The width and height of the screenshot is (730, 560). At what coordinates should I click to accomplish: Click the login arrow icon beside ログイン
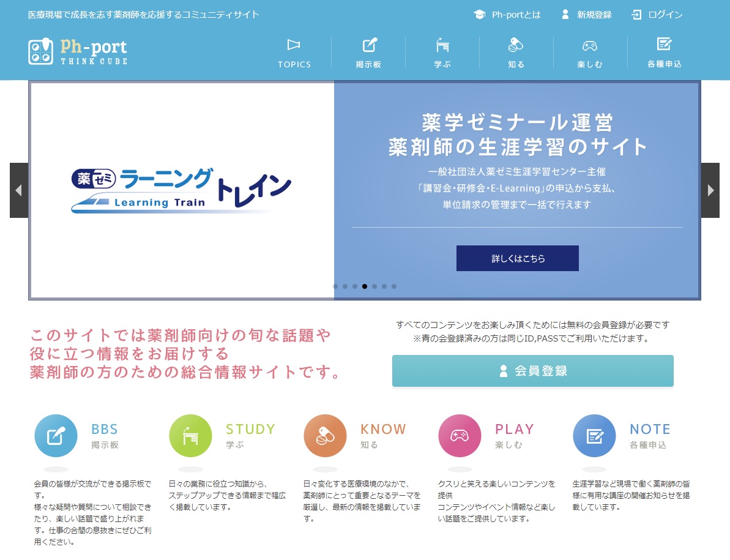636,15
